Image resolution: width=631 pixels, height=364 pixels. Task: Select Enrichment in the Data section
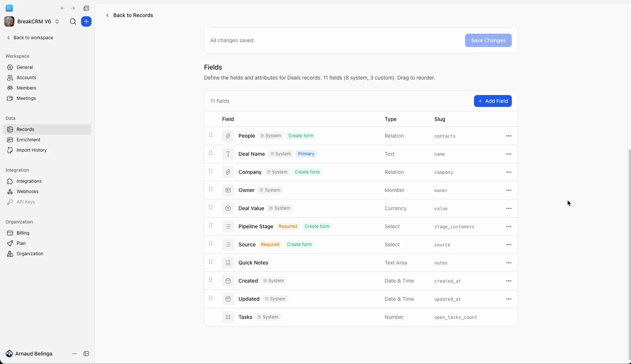[x=47, y=140]
